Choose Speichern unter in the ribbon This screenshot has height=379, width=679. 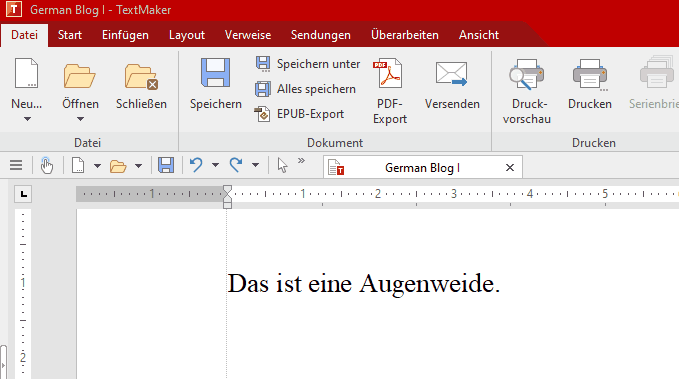coord(308,64)
